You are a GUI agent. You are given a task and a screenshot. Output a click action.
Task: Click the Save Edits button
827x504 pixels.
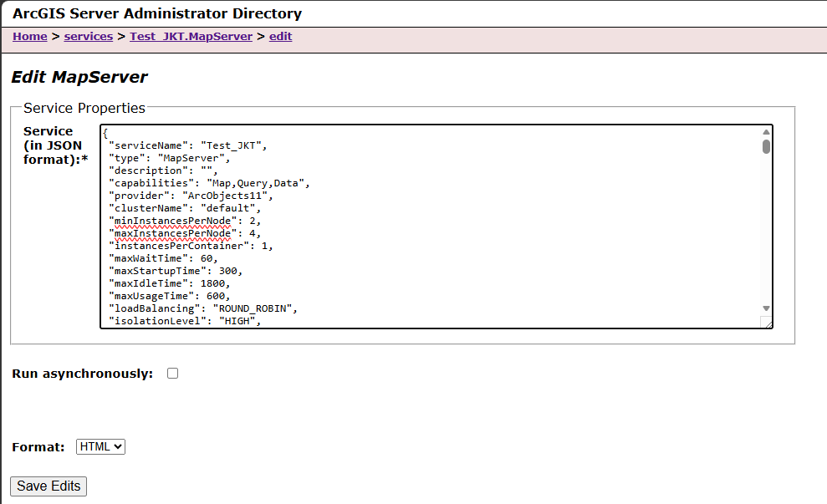(48, 486)
